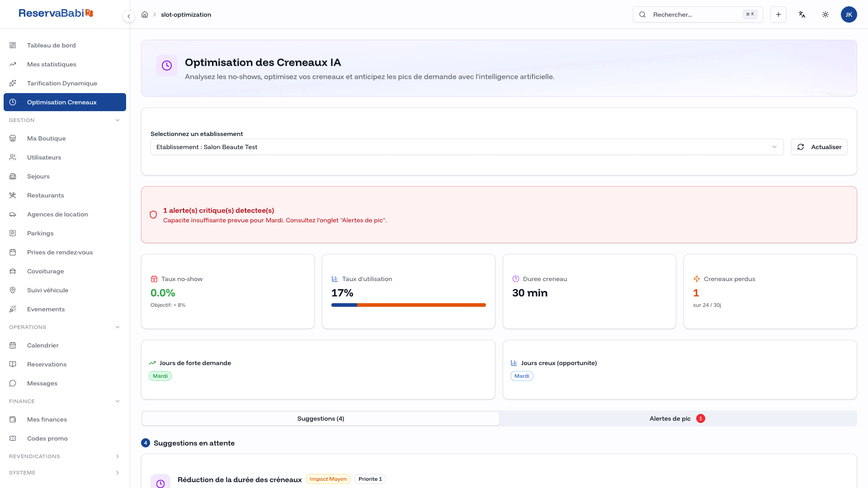Image resolution: width=868 pixels, height=488 pixels.
Task: Collapse the sidebar with the arrow toggle
Action: pos(128,16)
